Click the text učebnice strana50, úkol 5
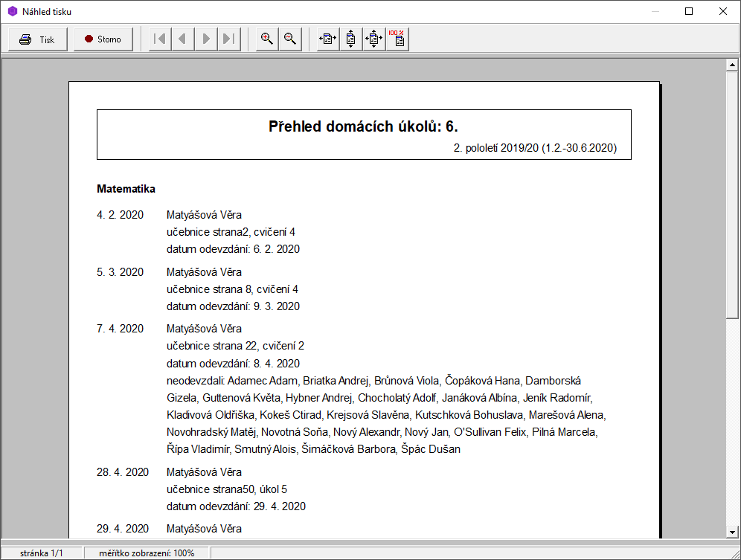 coord(227,489)
